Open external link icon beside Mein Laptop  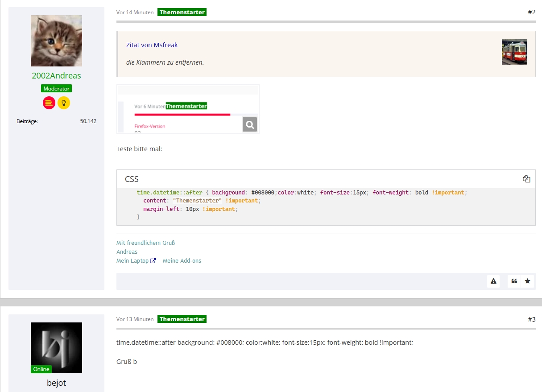click(x=153, y=261)
